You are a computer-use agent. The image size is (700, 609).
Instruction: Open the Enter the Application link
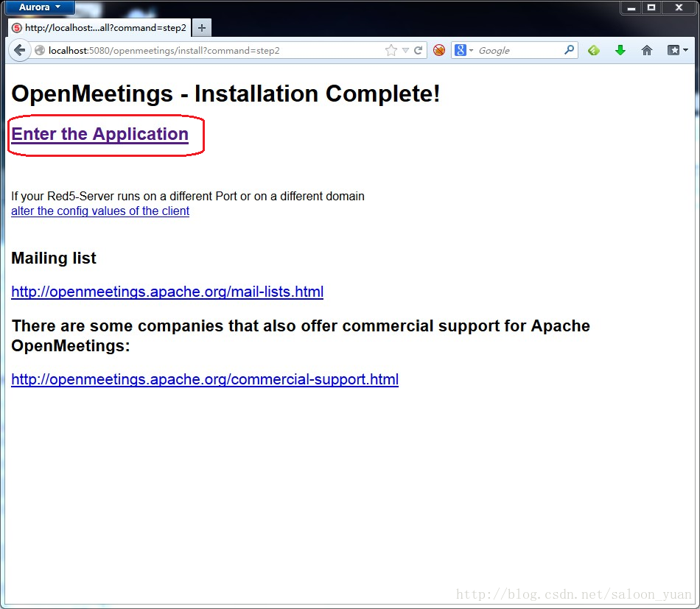[x=100, y=134]
